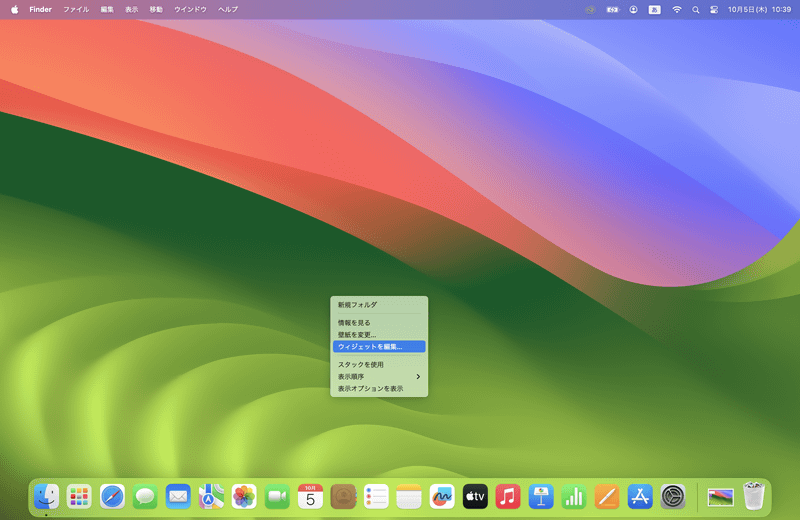Click the wallpaper image thumbnail in Dock
Viewport: 800px width, 520px height.
[720, 497]
